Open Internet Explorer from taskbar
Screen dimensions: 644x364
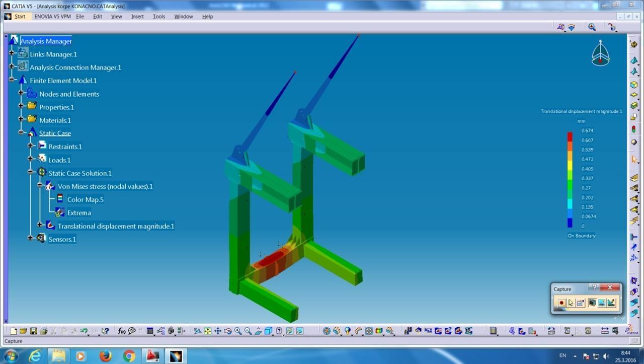coord(35,356)
